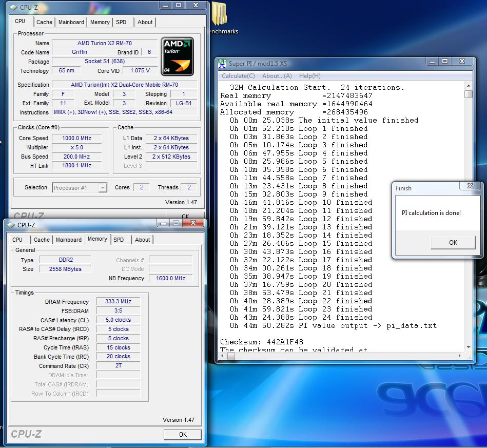Switch to Memory tab in top CPU-Z

pyautogui.click(x=100, y=22)
